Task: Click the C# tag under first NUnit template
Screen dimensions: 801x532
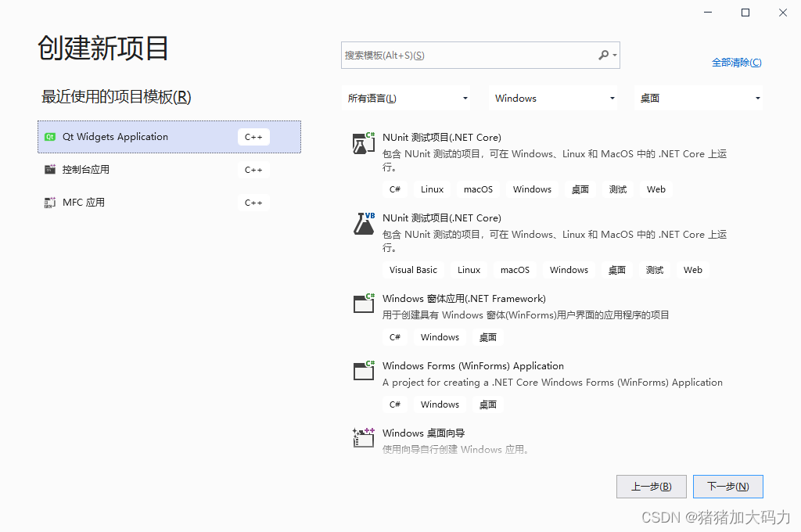Action: pos(395,189)
